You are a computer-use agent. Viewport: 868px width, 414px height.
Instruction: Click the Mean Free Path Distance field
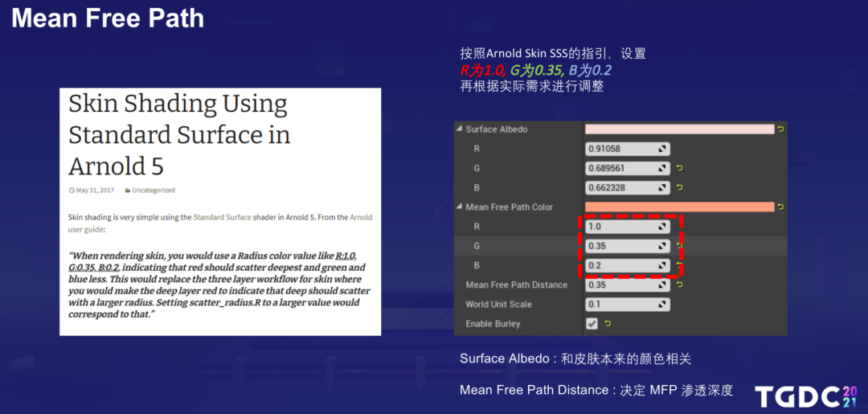pos(628,285)
